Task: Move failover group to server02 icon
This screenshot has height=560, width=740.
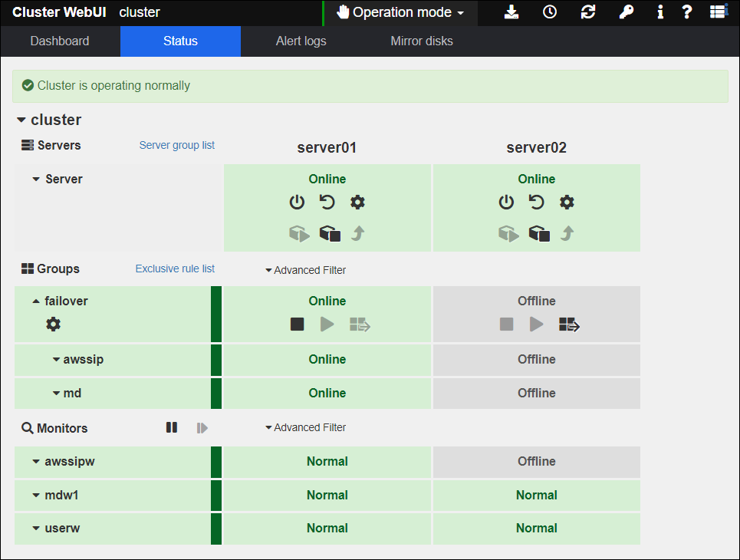Action: 569,324
